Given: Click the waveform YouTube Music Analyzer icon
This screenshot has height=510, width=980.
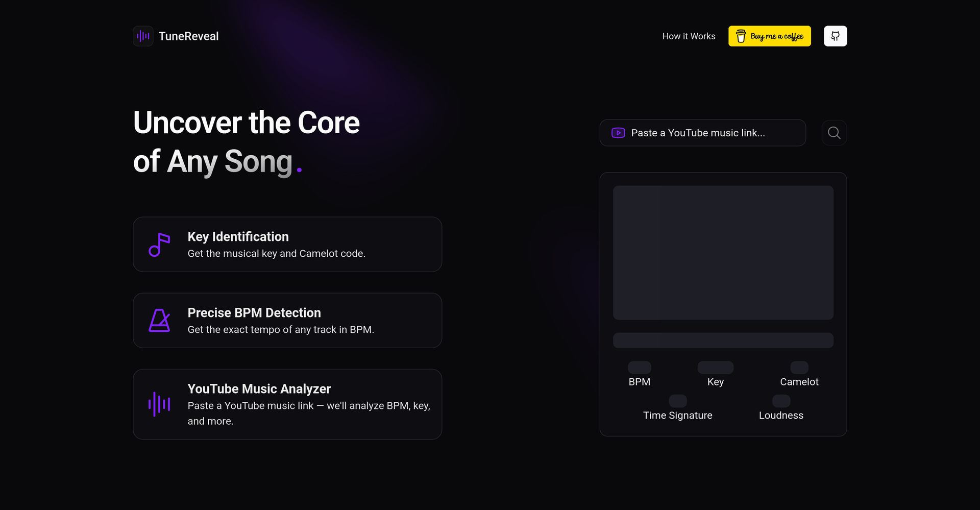Looking at the screenshot, I should pos(159,404).
